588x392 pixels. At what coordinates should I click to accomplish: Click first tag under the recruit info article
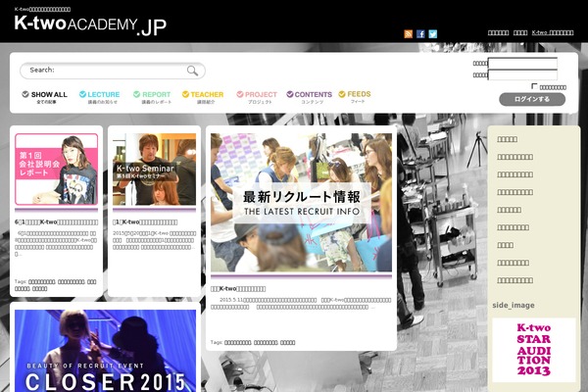tap(237, 342)
